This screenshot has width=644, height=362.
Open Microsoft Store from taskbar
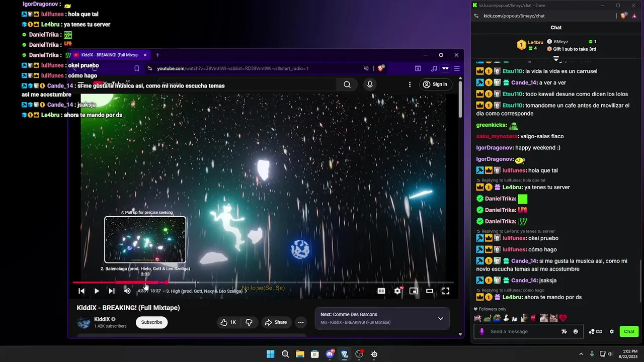315,354
